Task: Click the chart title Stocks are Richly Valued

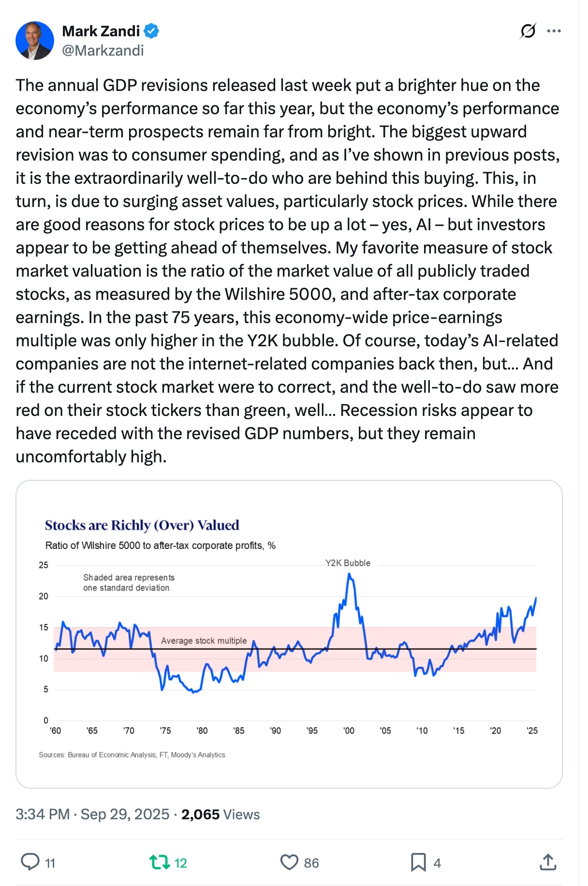Action: pyautogui.click(x=142, y=525)
